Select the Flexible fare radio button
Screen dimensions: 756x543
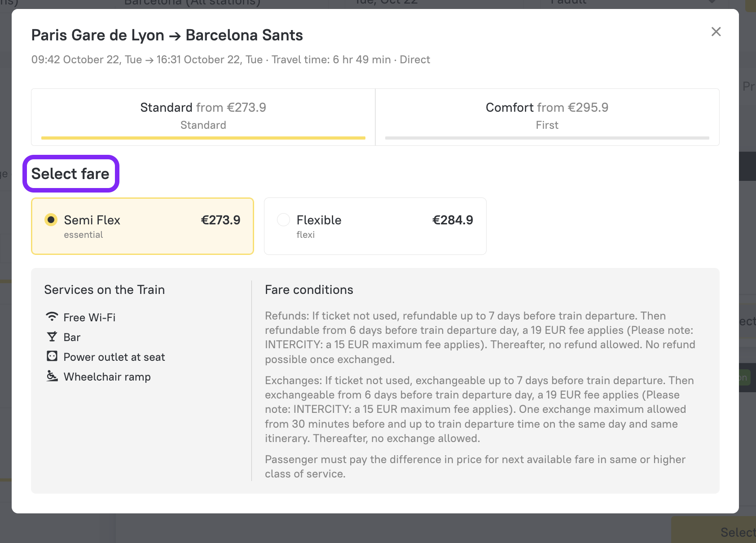click(283, 220)
